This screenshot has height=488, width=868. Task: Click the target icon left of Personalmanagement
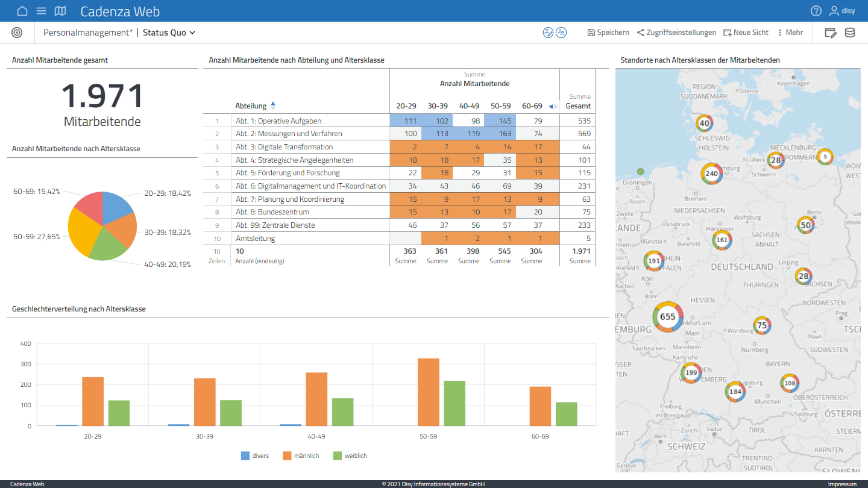click(x=17, y=33)
